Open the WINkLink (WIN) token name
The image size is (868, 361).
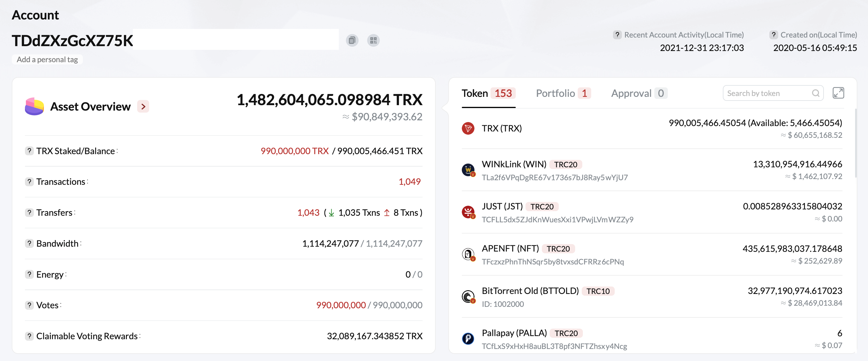pos(514,164)
